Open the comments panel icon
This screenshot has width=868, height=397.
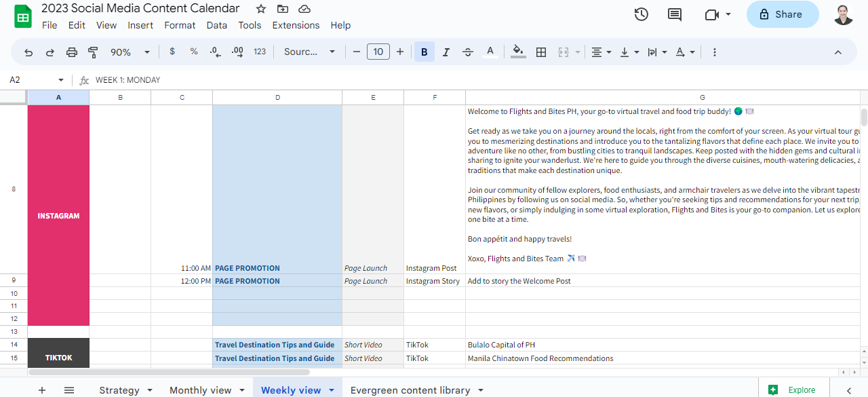point(675,14)
